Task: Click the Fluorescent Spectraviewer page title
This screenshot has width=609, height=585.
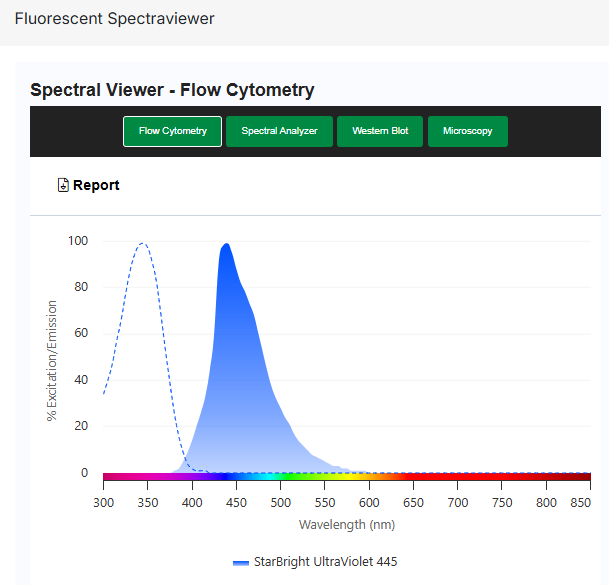Action: tap(114, 19)
